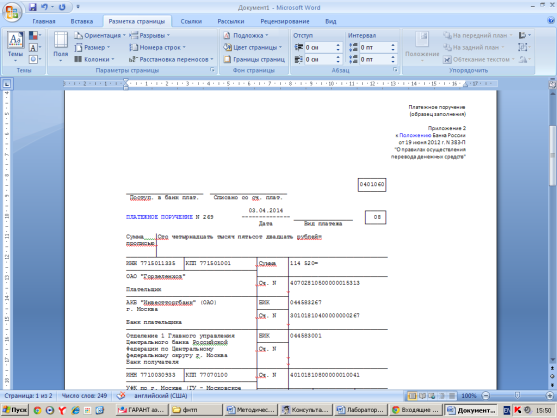
Task: Click page count Страница: 1 из 2
Action: point(28,396)
